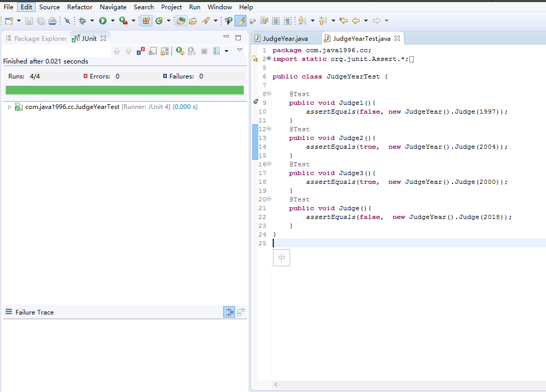Switch to the Package Explorer tab
Image resolution: width=546 pixels, height=392 pixels.
(x=40, y=38)
